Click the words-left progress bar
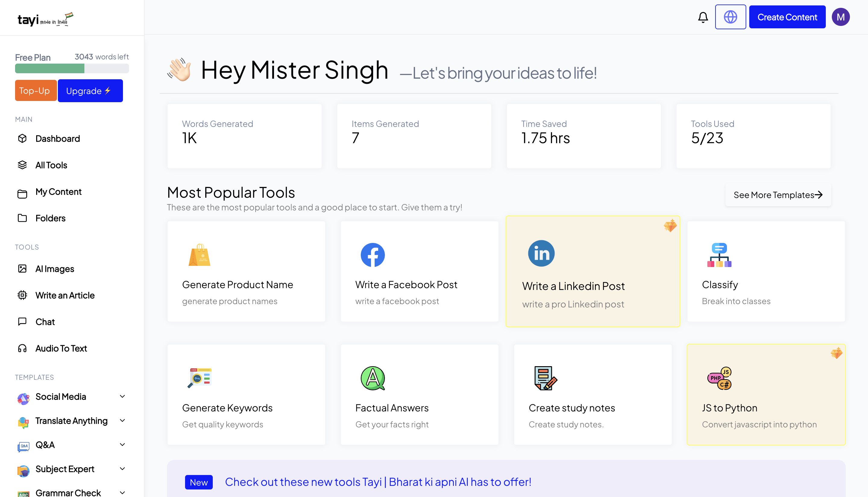 pyautogui.click(x=72, y=69)
